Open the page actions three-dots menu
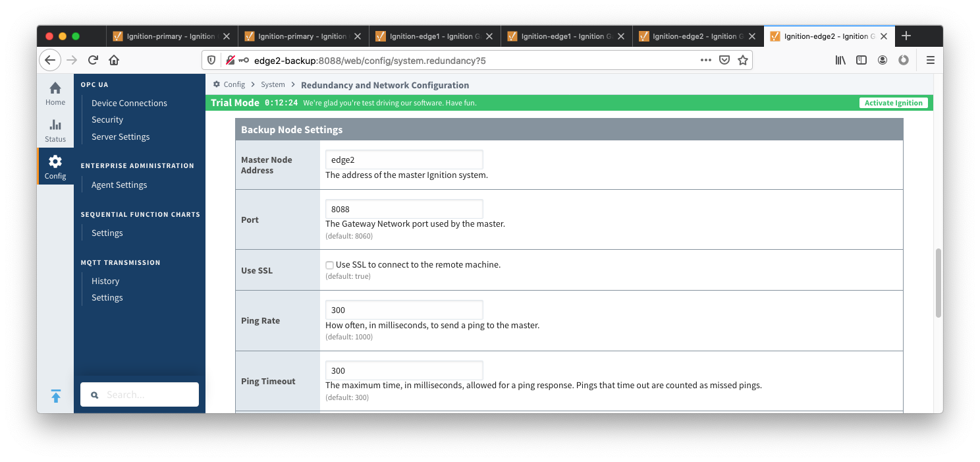This screenshot has height=462, width=980. [706, 60]
